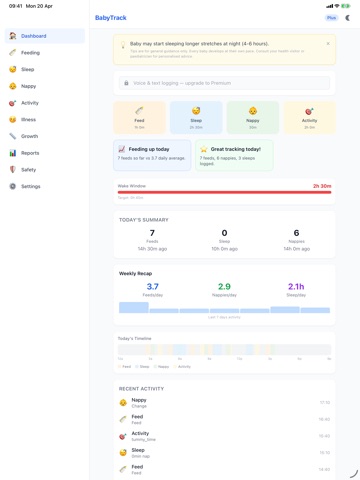Click the voice & text logging field
360x480 pixels.
(224, 83)
